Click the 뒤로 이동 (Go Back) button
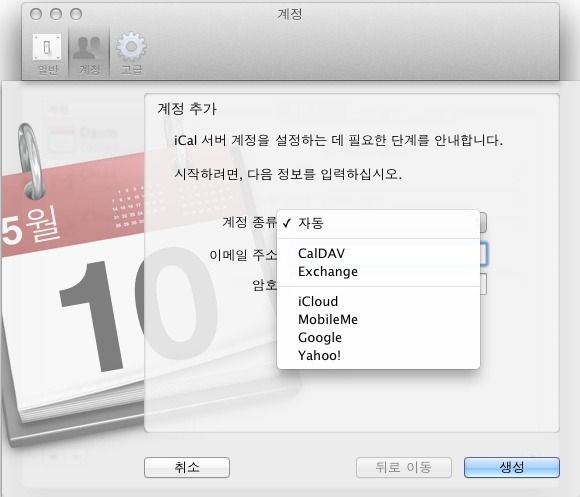Screen dimensions: 580x497 point(404,467)
